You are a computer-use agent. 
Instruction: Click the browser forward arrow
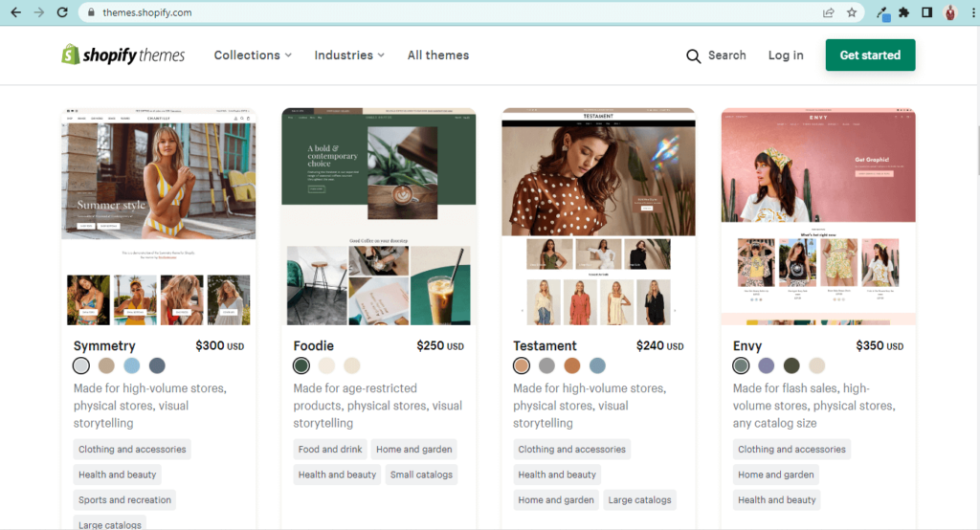coord(38,12)
